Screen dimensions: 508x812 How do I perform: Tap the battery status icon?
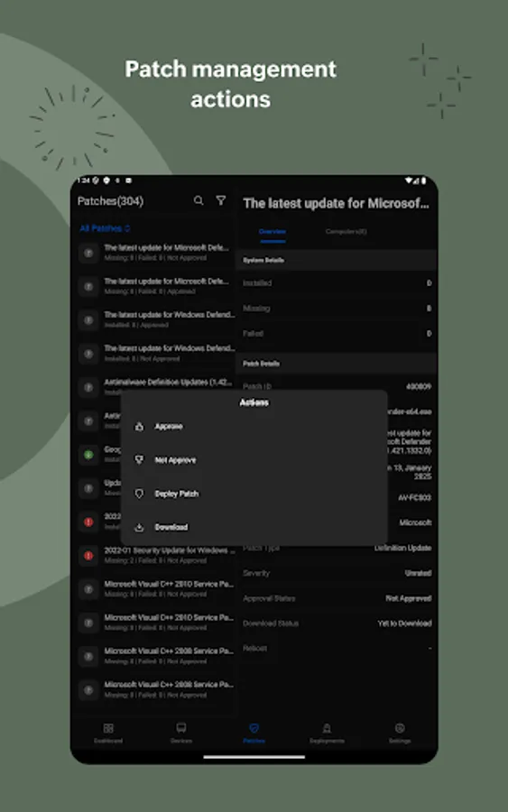(423, 180)
